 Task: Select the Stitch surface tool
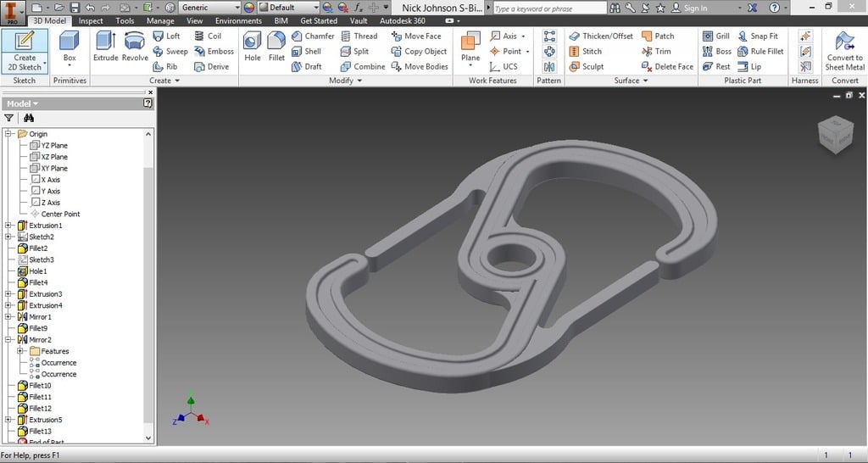point(586,52)
